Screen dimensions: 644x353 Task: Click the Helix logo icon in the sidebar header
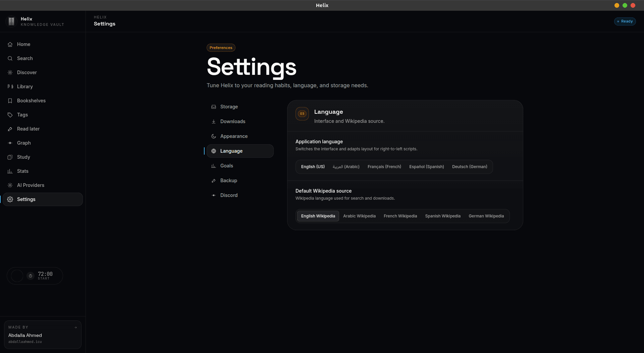[11, 21]
